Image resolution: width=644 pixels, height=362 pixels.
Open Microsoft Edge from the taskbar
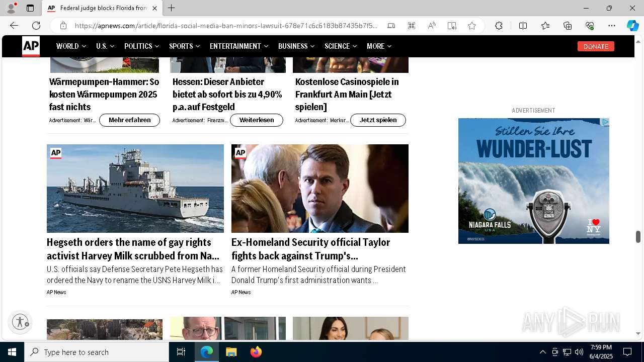coord(207,352)
